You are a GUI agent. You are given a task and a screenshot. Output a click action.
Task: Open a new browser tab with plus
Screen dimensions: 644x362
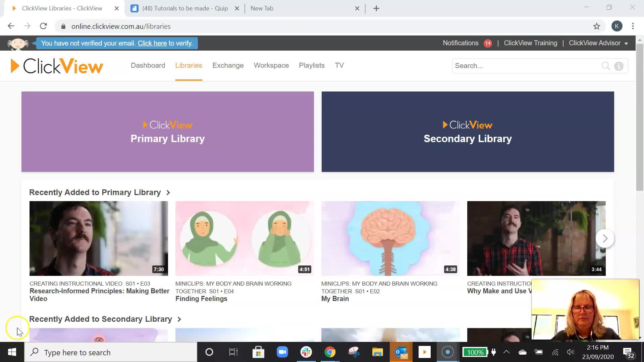(x=376, y=8)
